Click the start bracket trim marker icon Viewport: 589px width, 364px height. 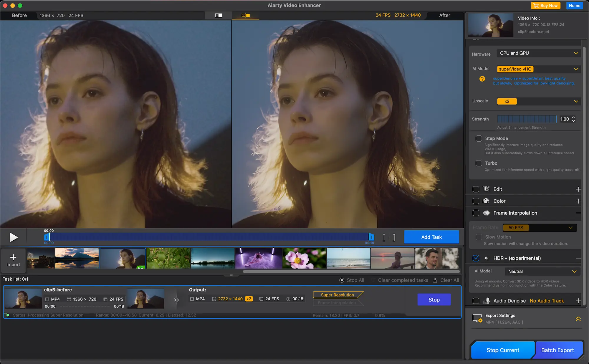pyautogui.click(x=384, y=237)
